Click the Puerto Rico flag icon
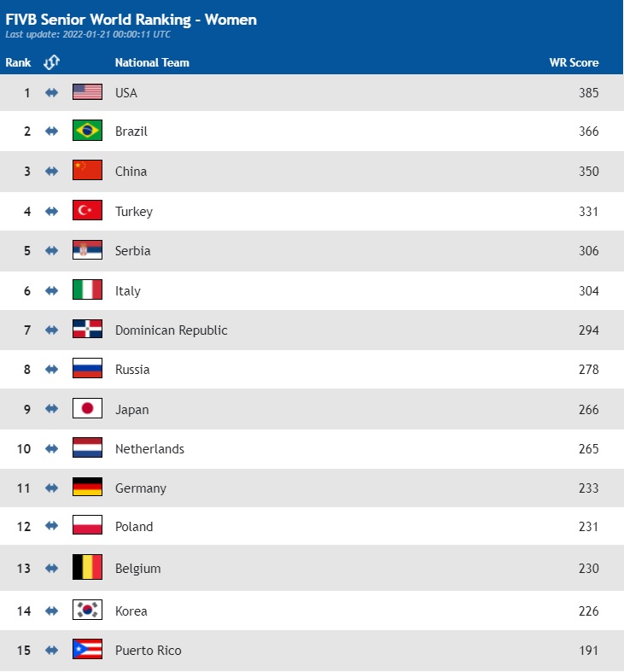Screen dimensions: 624x672 click(87, 650)
